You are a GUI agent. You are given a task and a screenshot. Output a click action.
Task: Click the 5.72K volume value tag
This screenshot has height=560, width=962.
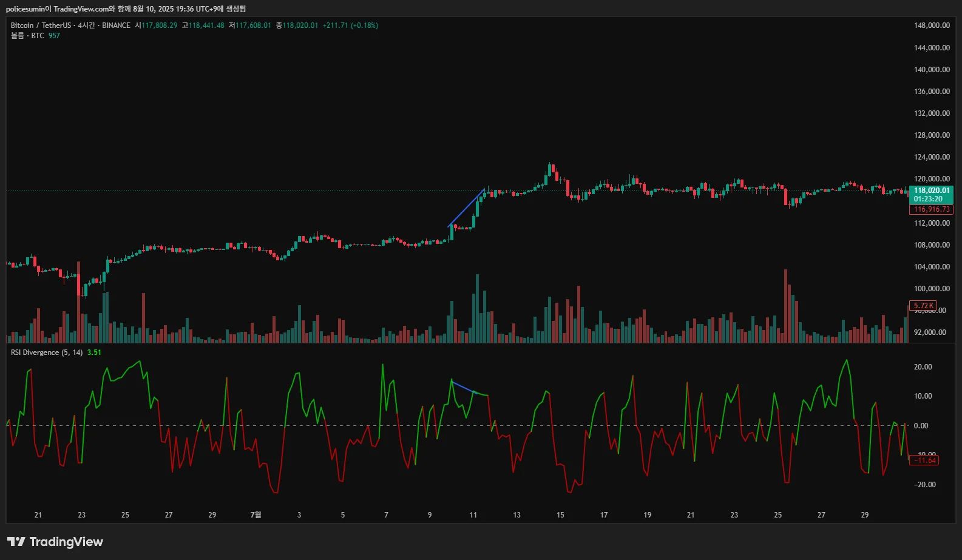pos(923,306)
